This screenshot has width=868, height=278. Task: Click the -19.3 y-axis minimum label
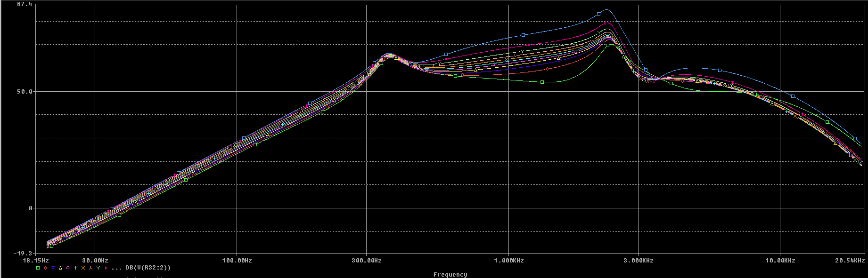23,253
